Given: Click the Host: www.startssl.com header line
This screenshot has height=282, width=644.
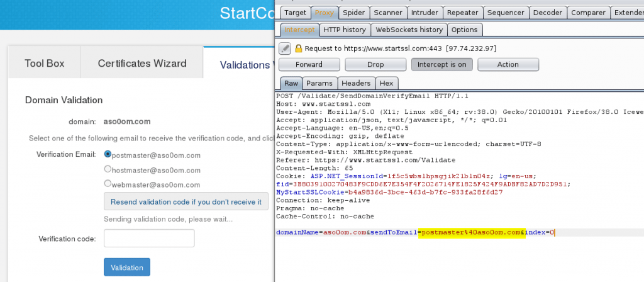Looking at the screenshot, I should 323,104.
